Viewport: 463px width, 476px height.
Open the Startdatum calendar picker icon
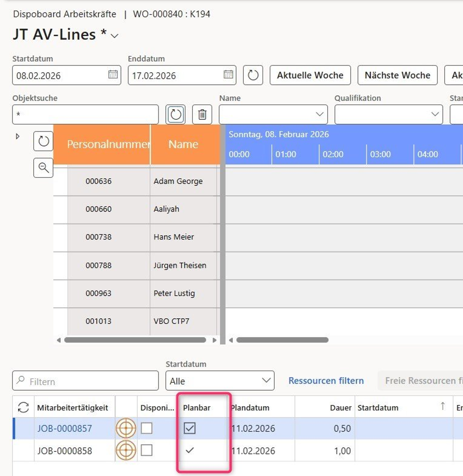coord(113,75)
